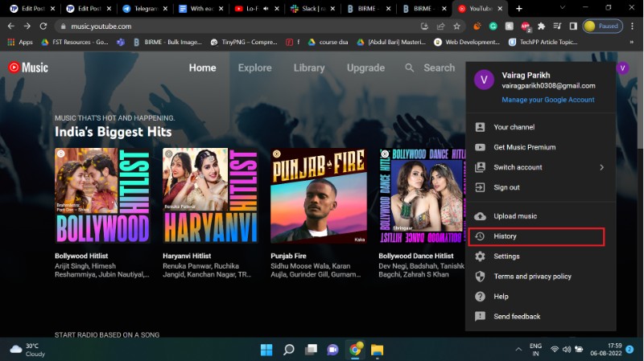Open Terms and privacy policy
644x361 pixels.
click(x=532, y=277)
